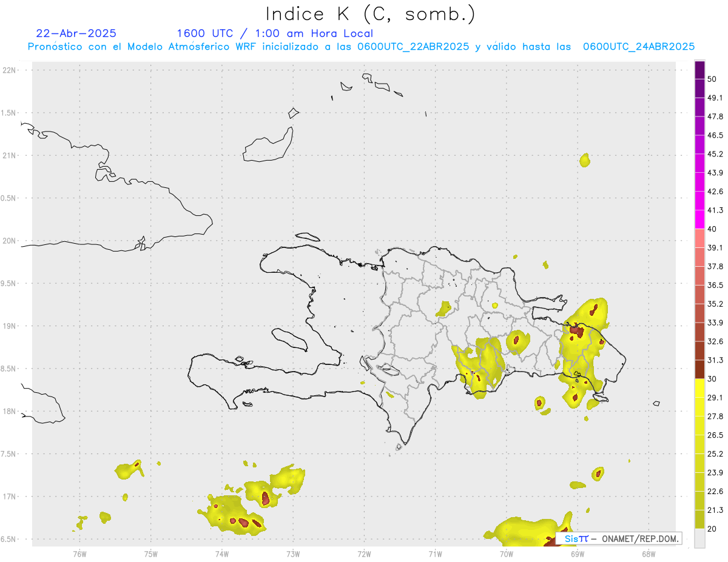Click the "33.9" value on the color scale
The image size is (728, 562).
(715, 322)
